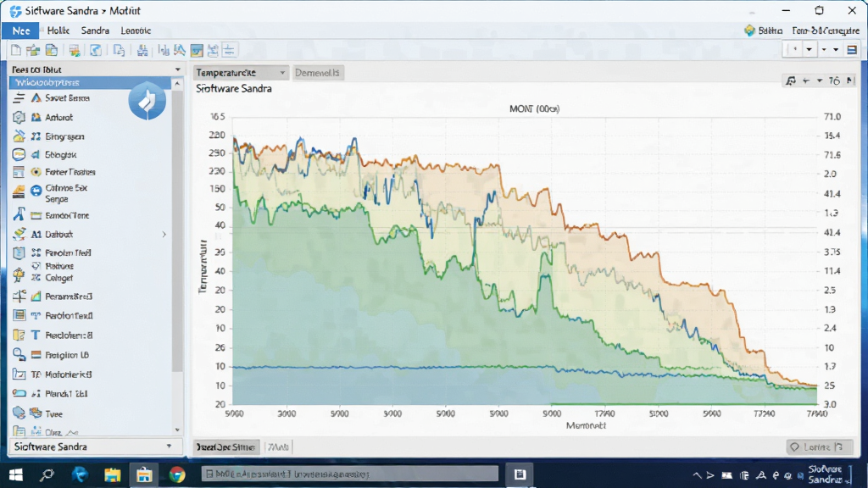Click the refresh arrow toolbar icon
The width and height of the screenshot is (868, 488).
[x=96, y=51]
